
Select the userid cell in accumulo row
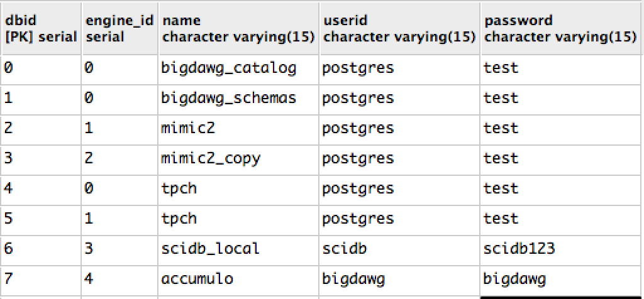tap(353, 278)
